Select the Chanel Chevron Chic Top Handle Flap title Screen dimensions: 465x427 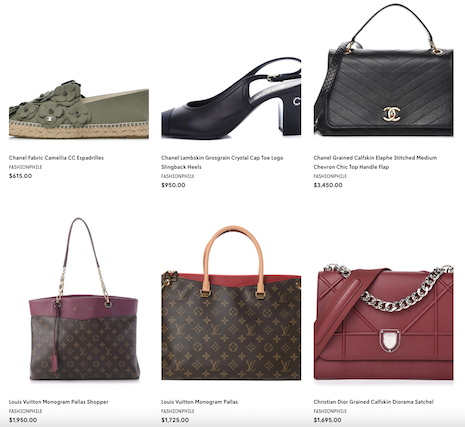(375, 162)
